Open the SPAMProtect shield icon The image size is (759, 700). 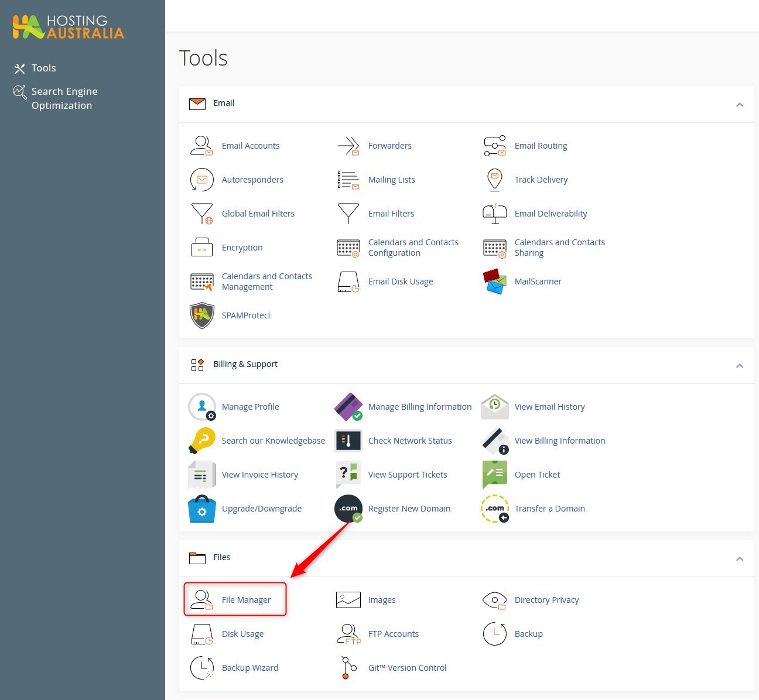coord(201,315)
